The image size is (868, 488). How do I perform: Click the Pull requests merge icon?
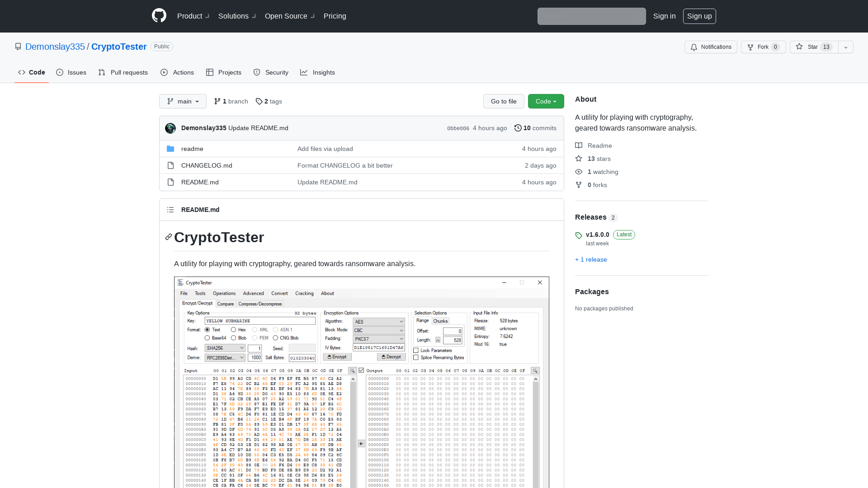102,72
